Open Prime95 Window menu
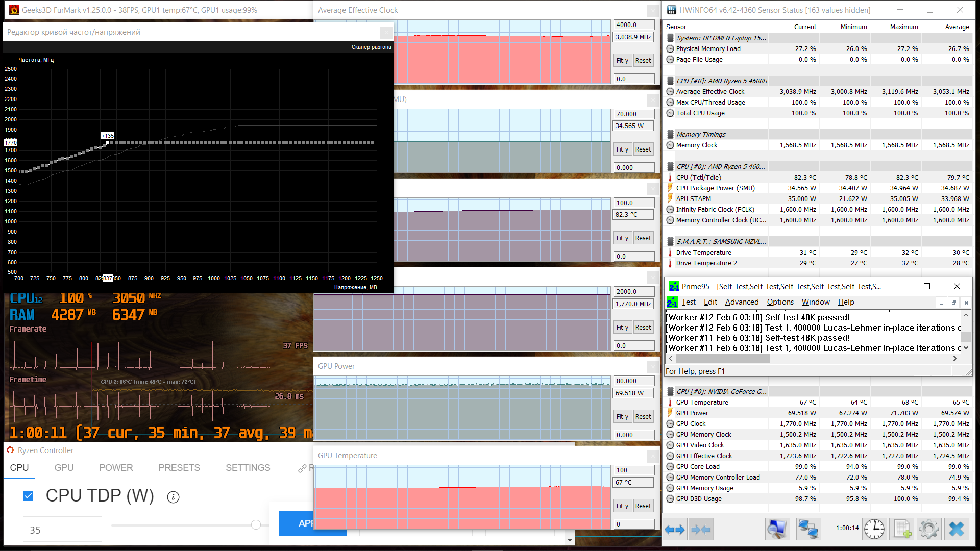 (816, 302)
